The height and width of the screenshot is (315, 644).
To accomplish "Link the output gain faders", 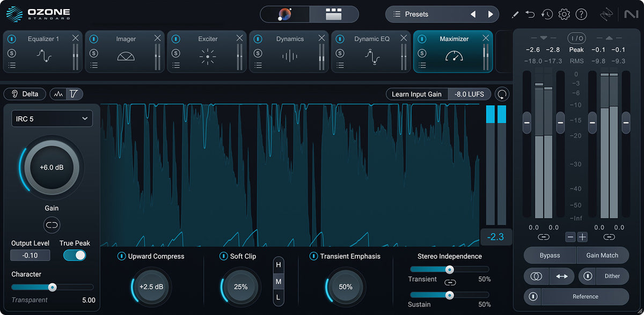I will 609,237.
